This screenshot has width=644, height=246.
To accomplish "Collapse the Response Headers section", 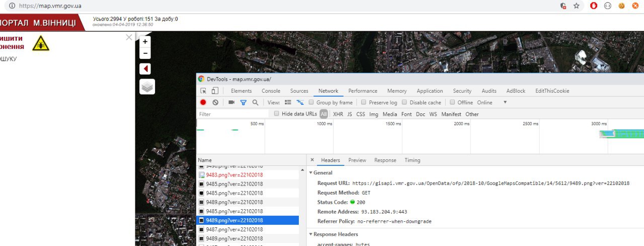I will (x=311, y=234).
